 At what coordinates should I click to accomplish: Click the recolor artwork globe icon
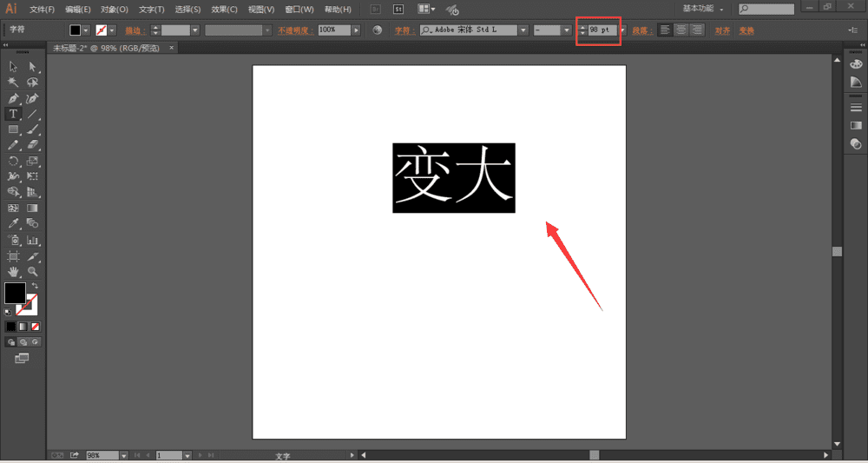coord(378,30)
